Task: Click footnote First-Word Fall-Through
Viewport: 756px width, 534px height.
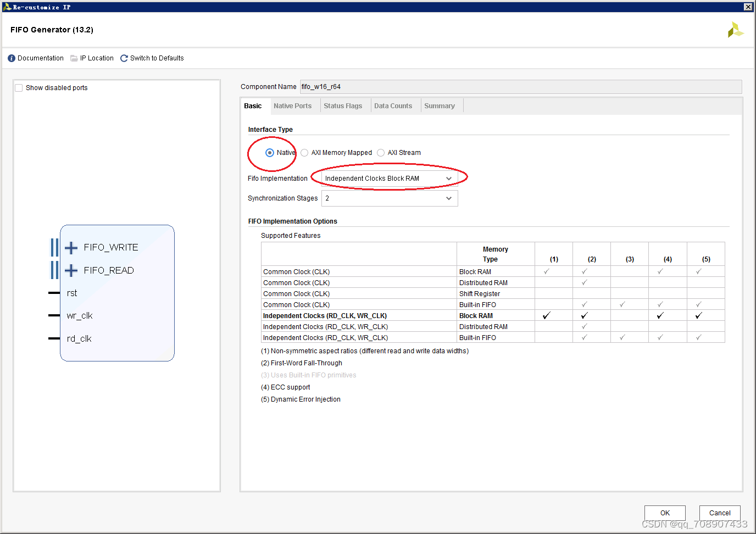Action: 302,363
